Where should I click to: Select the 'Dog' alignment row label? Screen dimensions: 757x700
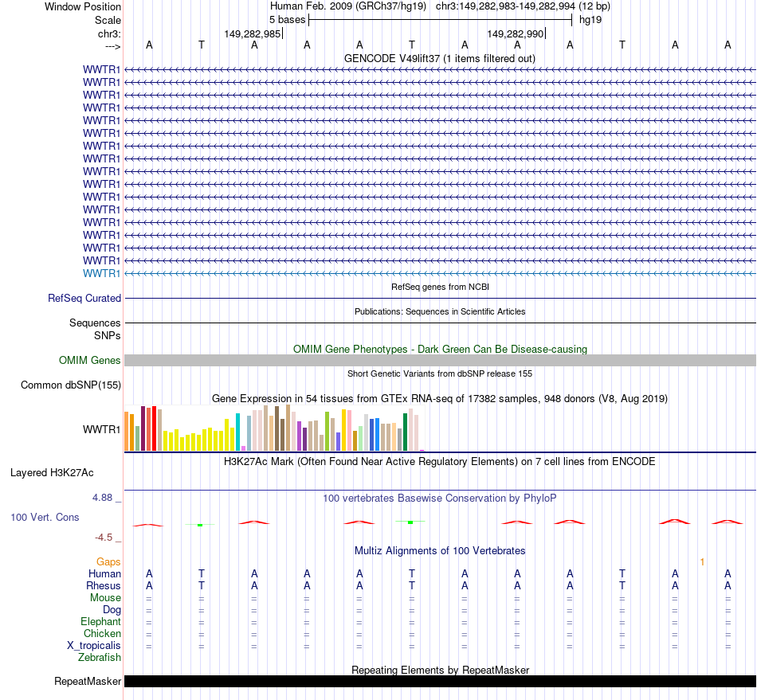112,610
